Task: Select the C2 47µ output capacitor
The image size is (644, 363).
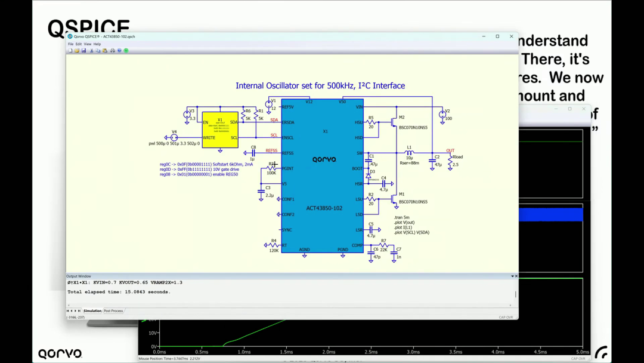Action: click(x=432, y=161)
